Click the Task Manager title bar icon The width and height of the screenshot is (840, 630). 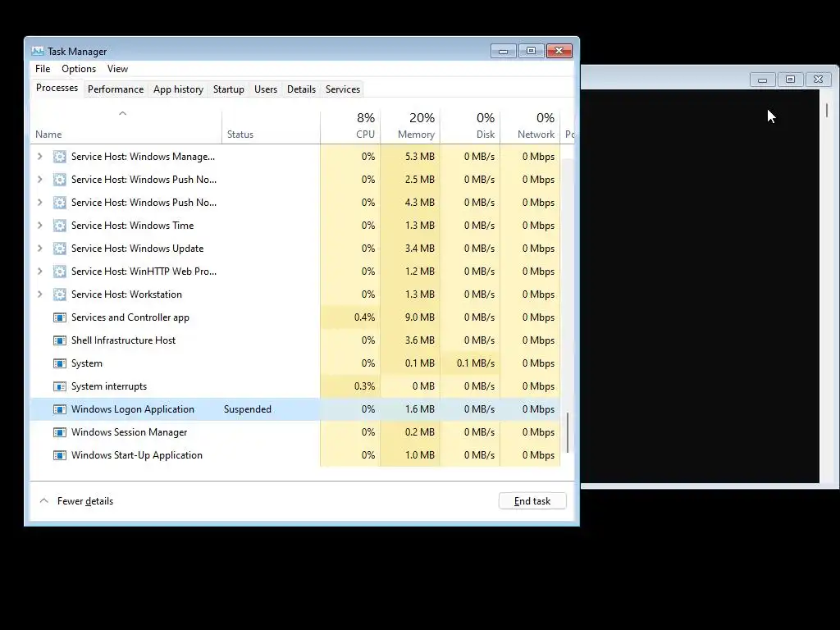(38, 52)
